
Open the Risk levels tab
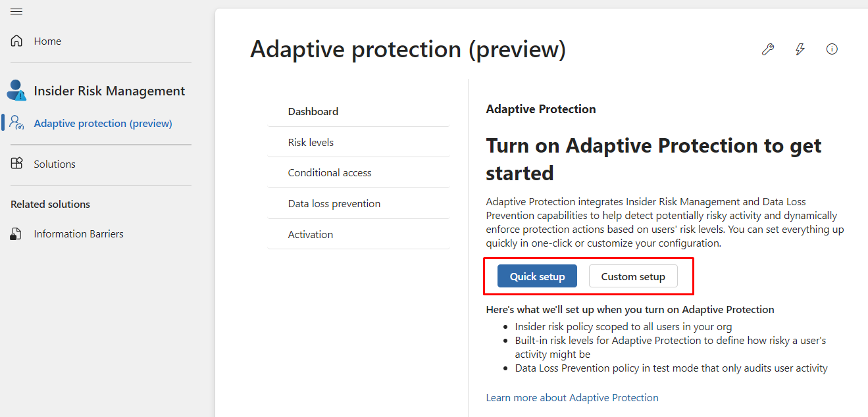(x=311, y=142)
